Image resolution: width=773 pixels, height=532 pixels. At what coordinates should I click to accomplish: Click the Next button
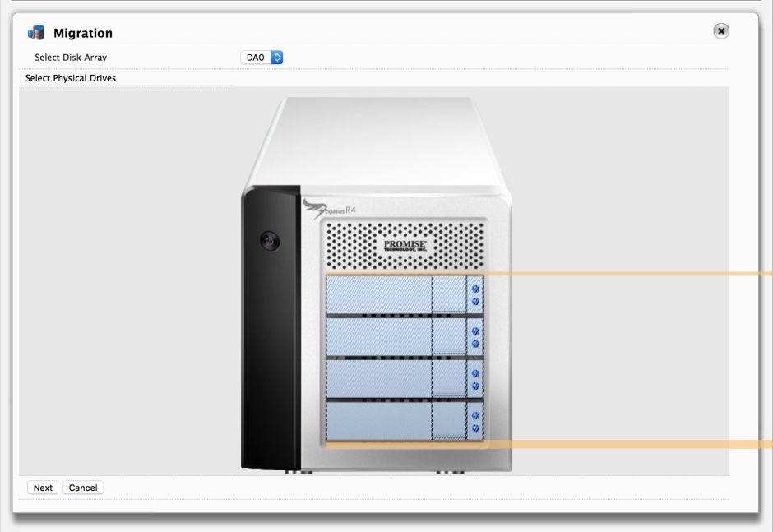[x=43, y=488]
